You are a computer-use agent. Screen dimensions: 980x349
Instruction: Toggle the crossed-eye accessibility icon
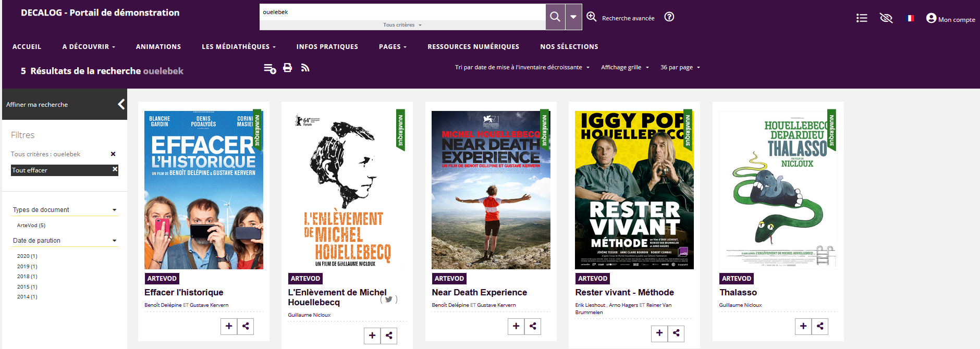(886, 18)
